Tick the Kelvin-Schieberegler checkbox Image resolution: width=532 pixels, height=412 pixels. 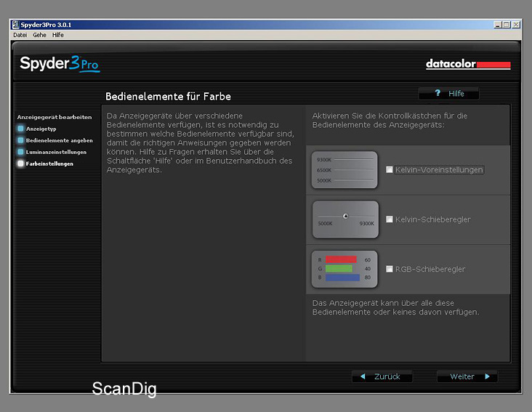[x=390, y=219]
